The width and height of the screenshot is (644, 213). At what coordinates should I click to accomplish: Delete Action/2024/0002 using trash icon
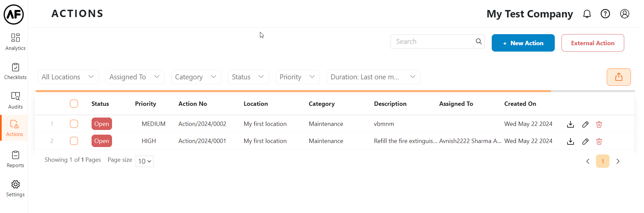pyautogui.click(x=599, y=124)
